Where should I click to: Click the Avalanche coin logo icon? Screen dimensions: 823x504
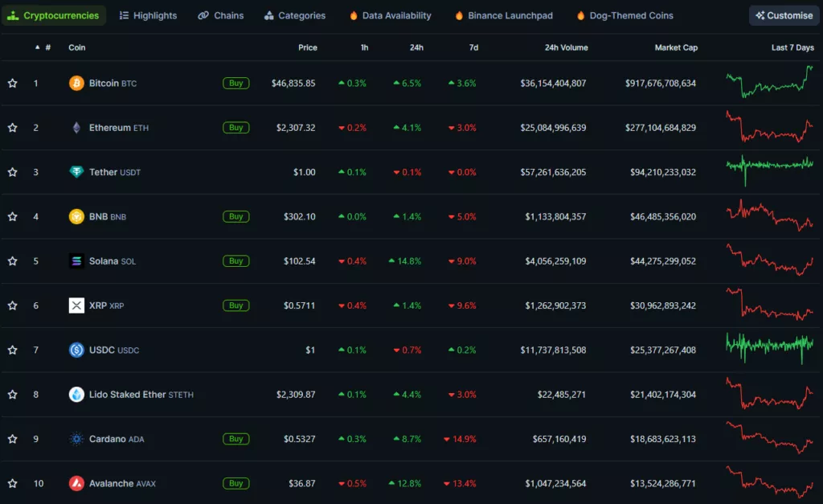76,483
